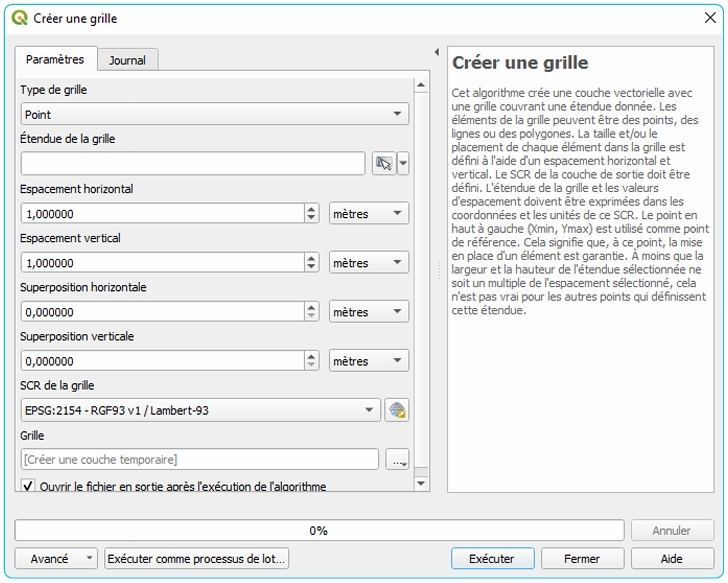Open help with the Aide button
728x583 pixels.
point(672,559)
